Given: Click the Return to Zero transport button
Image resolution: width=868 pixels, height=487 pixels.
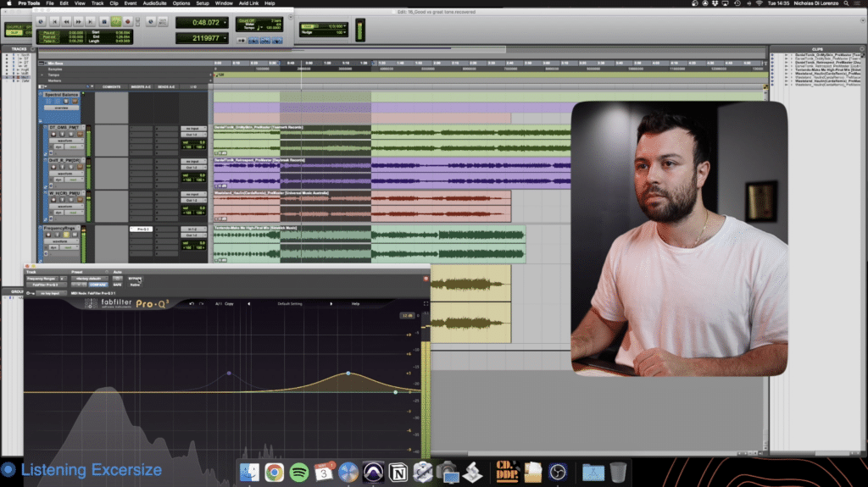Looking at the screenshot, I should pyautogui.click(x=54, y=21).
